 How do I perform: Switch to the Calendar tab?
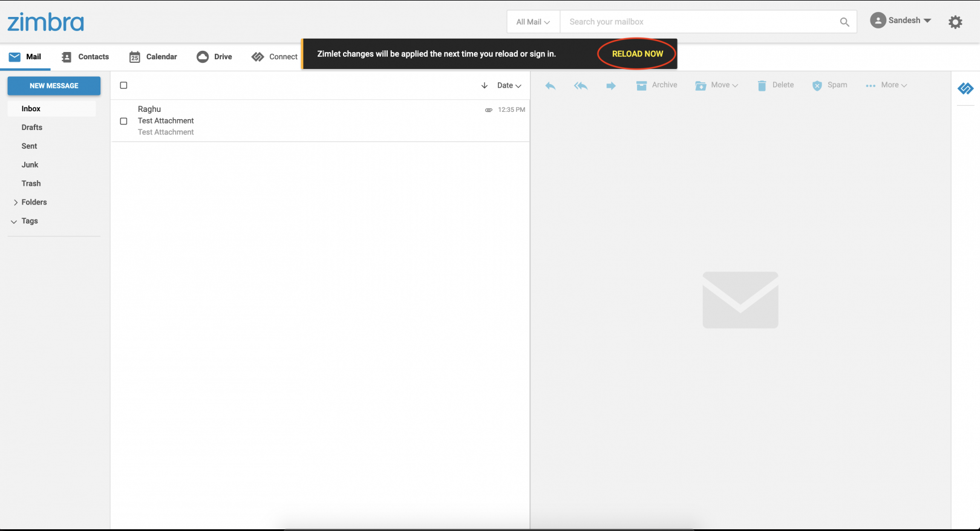tap(153, 57)
